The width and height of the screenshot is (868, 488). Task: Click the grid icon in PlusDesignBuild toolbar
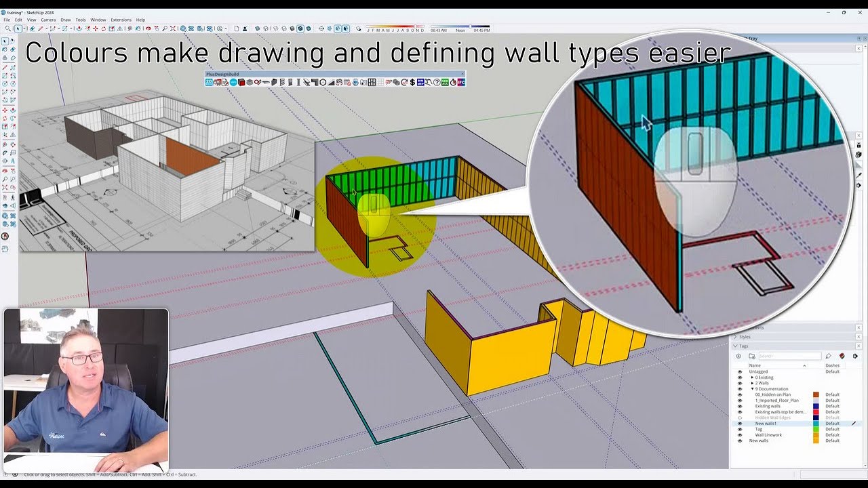coord(372,82)
